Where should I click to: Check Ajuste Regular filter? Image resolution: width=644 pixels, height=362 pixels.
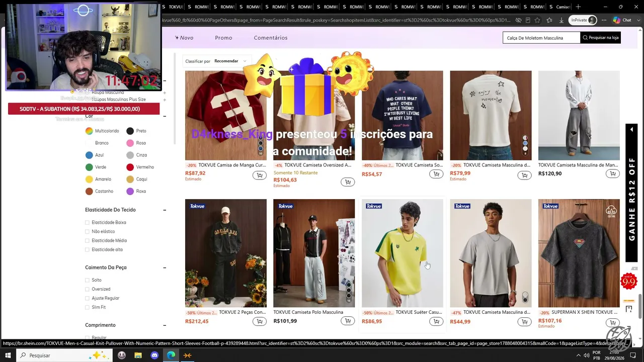tap(87, 298)
